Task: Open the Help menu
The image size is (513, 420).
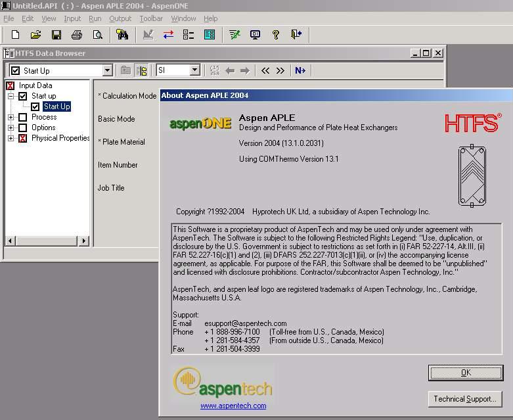Action: coord(210,18)
